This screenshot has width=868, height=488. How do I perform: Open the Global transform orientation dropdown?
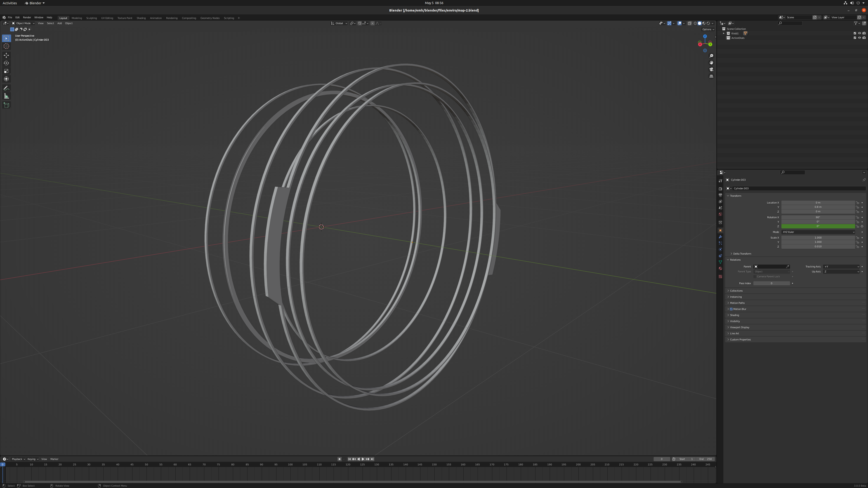click(339, 23)
